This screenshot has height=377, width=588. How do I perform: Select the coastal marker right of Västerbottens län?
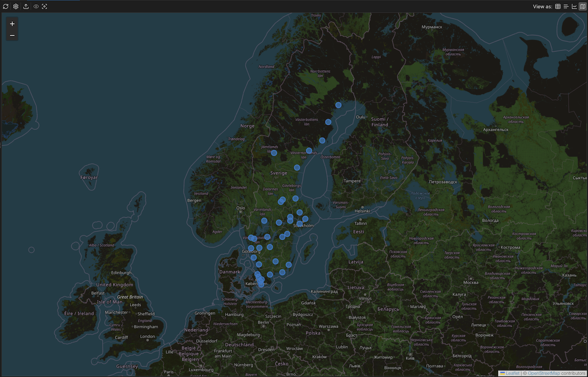328,122
